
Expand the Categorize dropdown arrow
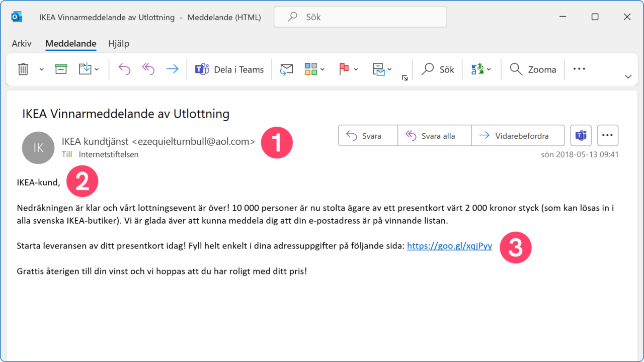point(323,69)
